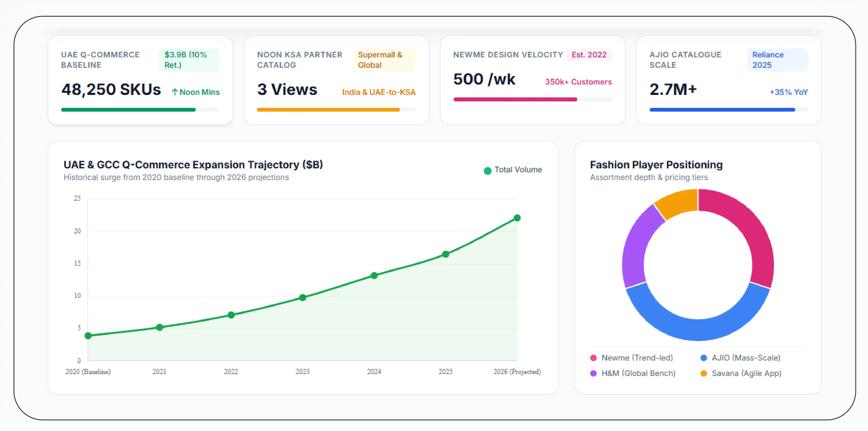The image size is (868, 431).
Task: Select the 2025 data point on chart
Action: tap(445, 254)
